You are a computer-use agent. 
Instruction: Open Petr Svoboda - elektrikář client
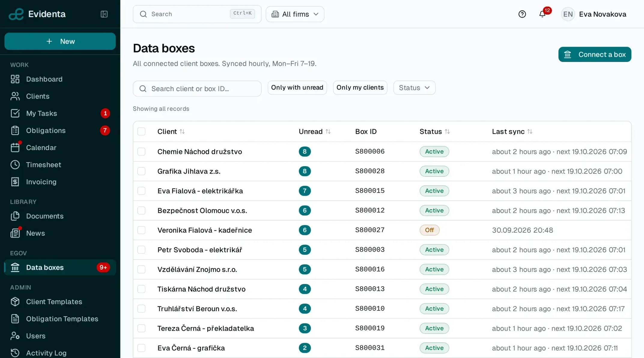[x=200, y=250]
